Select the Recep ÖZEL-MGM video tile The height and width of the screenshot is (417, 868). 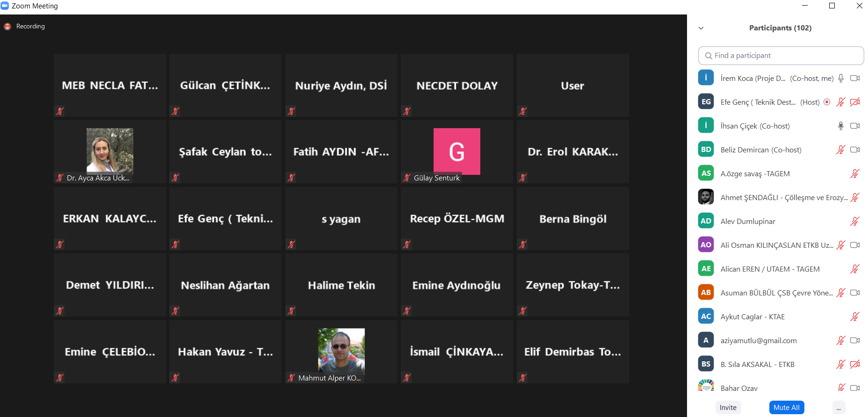click(457, 218)
